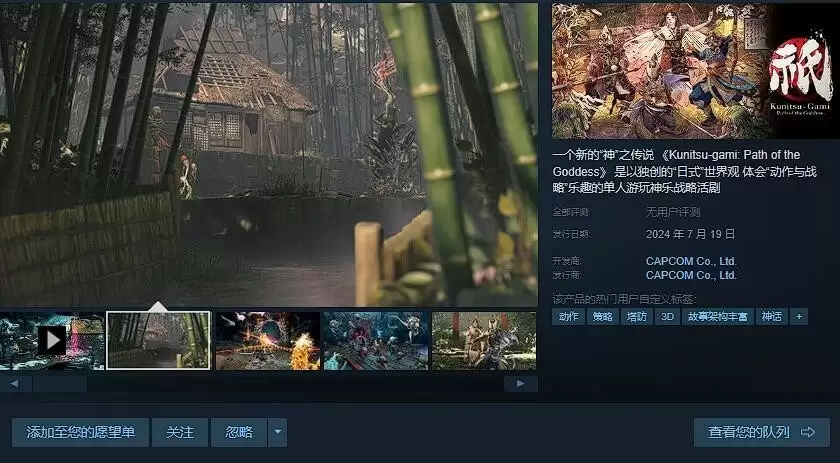Click the release date 2024 年 7 月 19 日
This screenshot has height=463, width=840.
tap(691, 234)
